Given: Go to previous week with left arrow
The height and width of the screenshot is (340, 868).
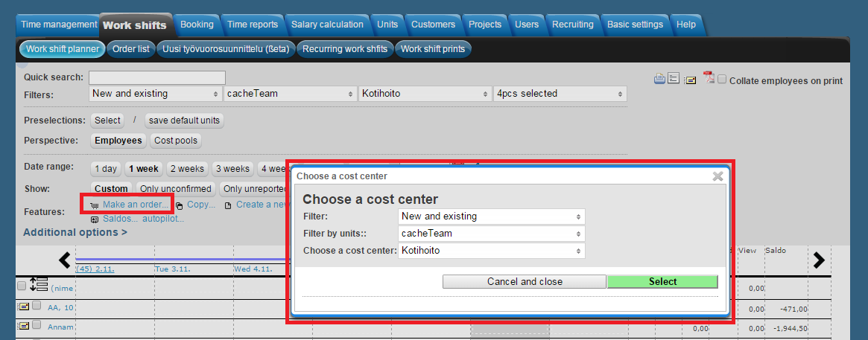Looking at the screenshot, I should (x=66, y=260).
